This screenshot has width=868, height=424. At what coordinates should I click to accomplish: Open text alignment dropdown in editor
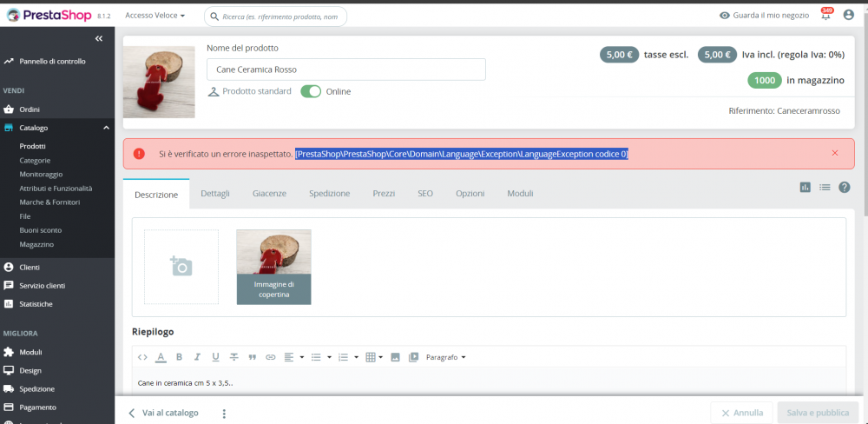[294, 357]
